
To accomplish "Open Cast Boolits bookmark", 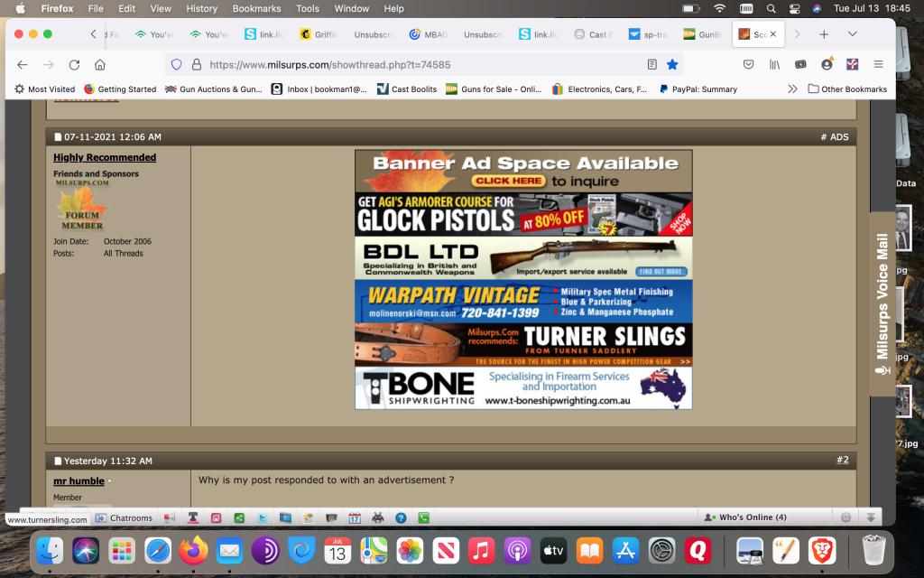I will click(x=407, y=89).
